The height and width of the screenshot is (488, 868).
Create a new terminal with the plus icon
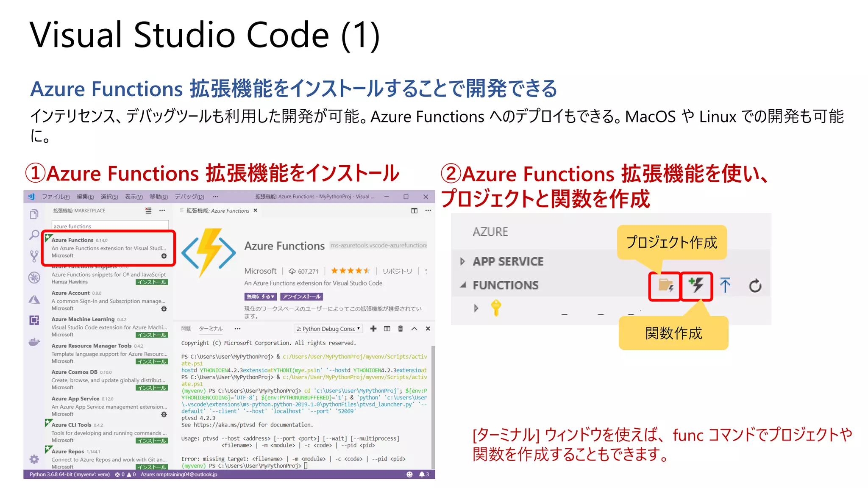(373, 329)
